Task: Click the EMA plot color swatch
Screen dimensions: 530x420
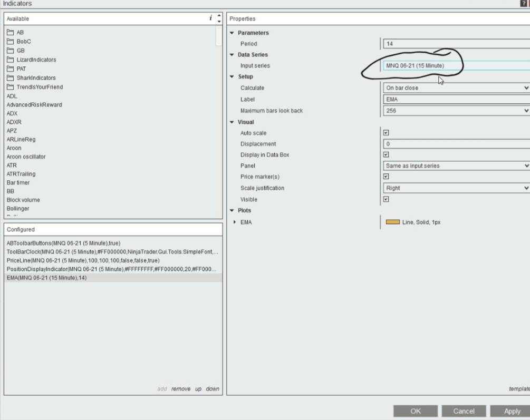Action: click(393, 222)
